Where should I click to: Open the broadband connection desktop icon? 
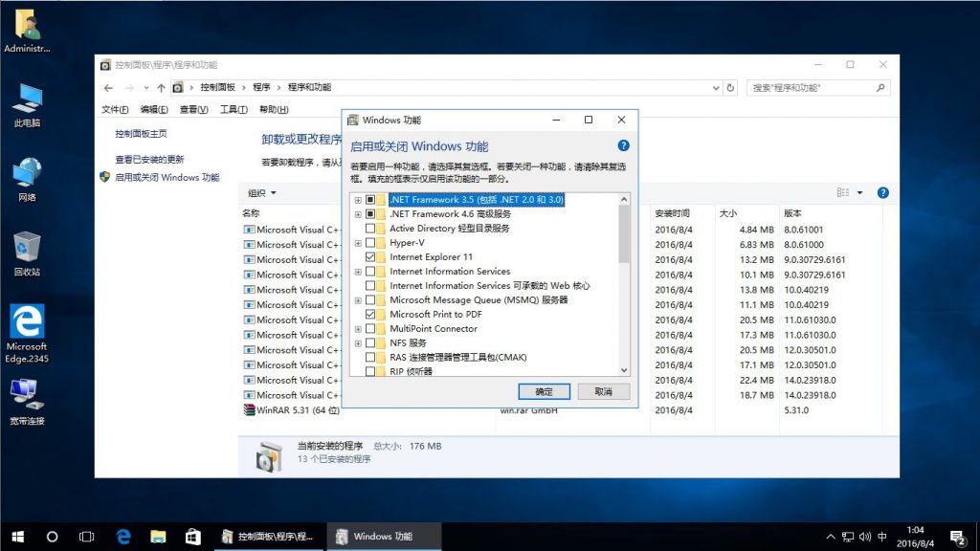tap(27, 402)
